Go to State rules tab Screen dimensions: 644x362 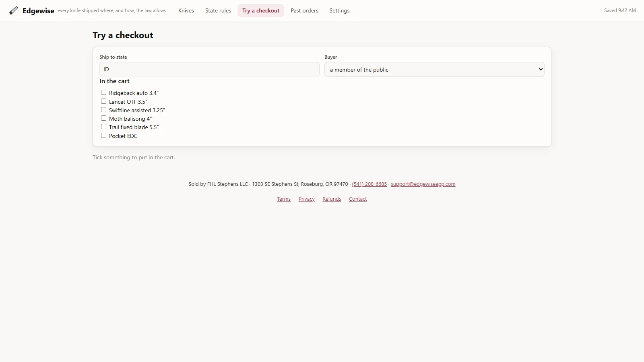pyautogui.click(x=218, y=10)
